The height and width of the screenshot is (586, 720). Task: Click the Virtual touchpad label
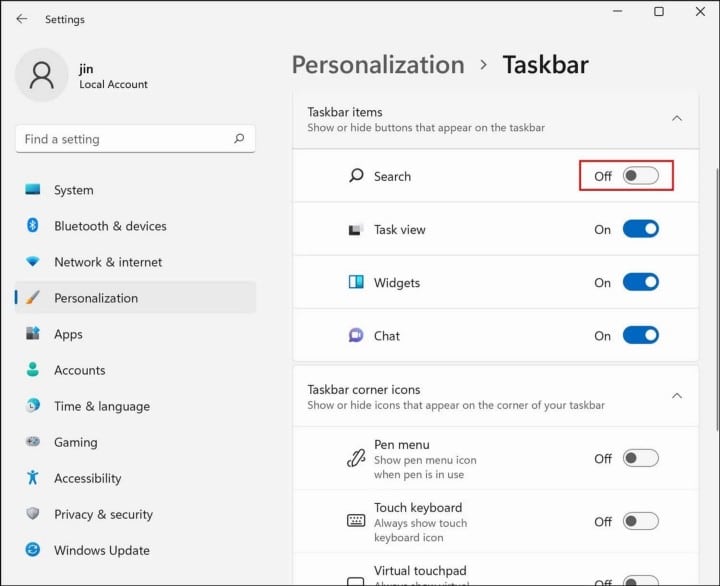coord(420,570)
